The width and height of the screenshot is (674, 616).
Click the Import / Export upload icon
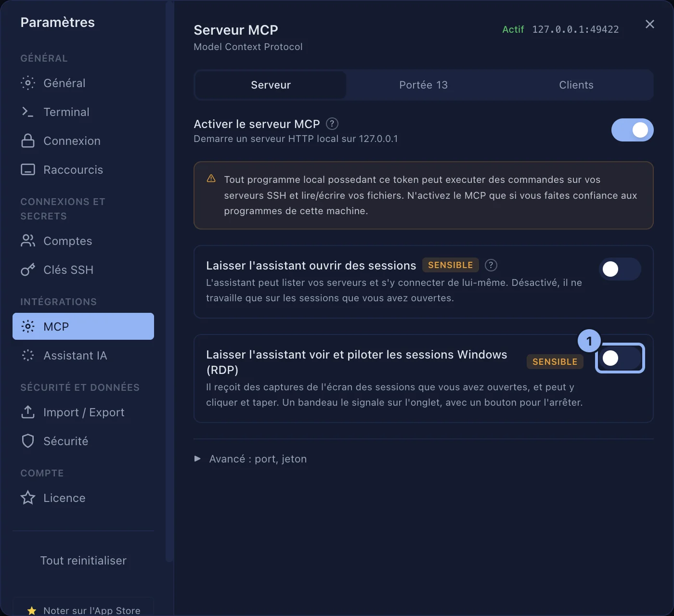coord(28,412)
